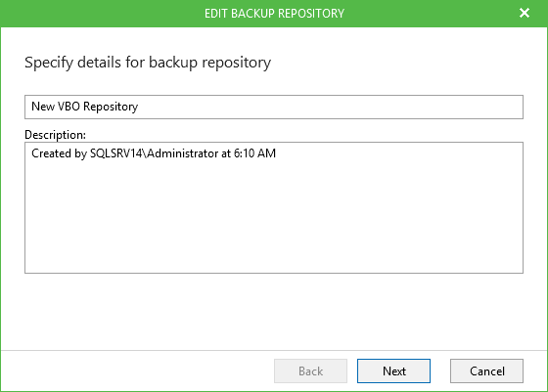Place cursor on 'New VBO Repository' text
The width and height of the screenshot is (548, 392).
[84, 107]
